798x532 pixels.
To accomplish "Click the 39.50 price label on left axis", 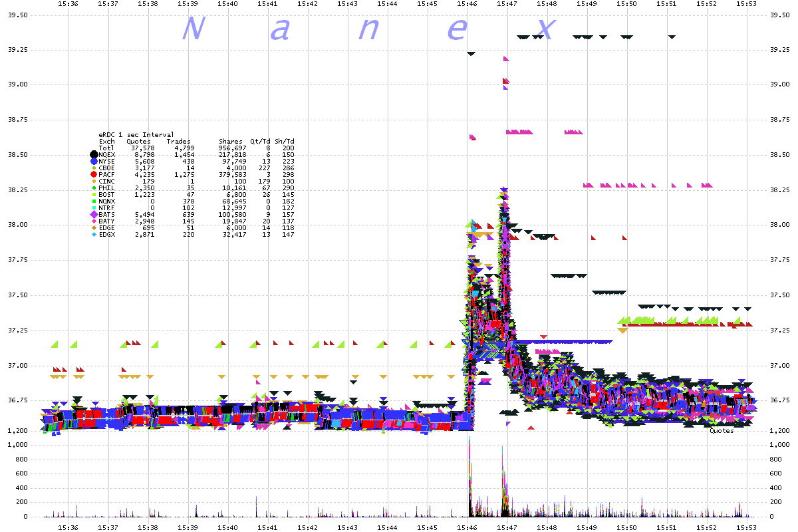I will coord(16,14).
